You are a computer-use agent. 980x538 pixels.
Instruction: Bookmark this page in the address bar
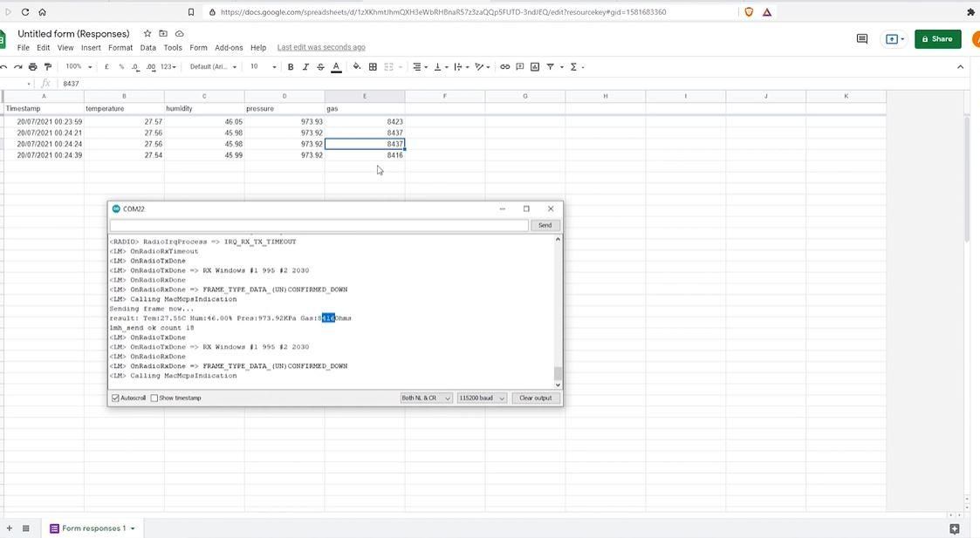click(191, 12)
